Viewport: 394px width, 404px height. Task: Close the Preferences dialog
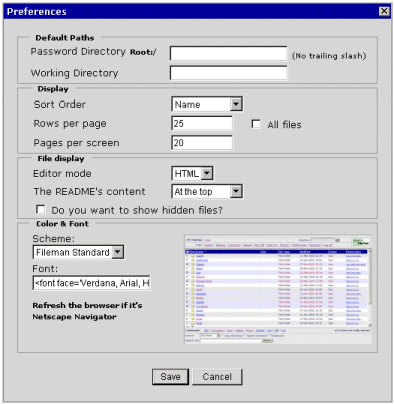coord(384,11)
